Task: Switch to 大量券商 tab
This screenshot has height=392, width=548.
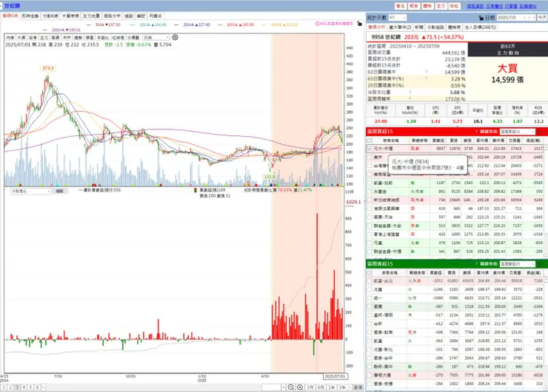Action: [x=71, y=16]
